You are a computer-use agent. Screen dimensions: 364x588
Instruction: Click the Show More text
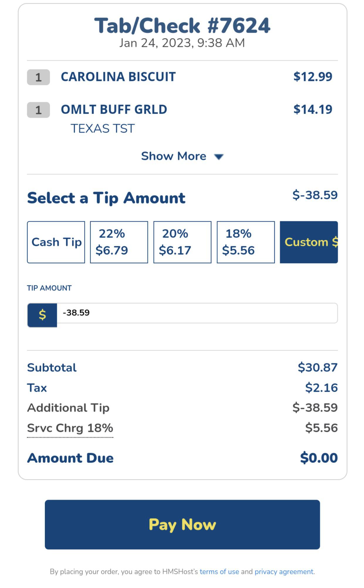coord(173,156)
